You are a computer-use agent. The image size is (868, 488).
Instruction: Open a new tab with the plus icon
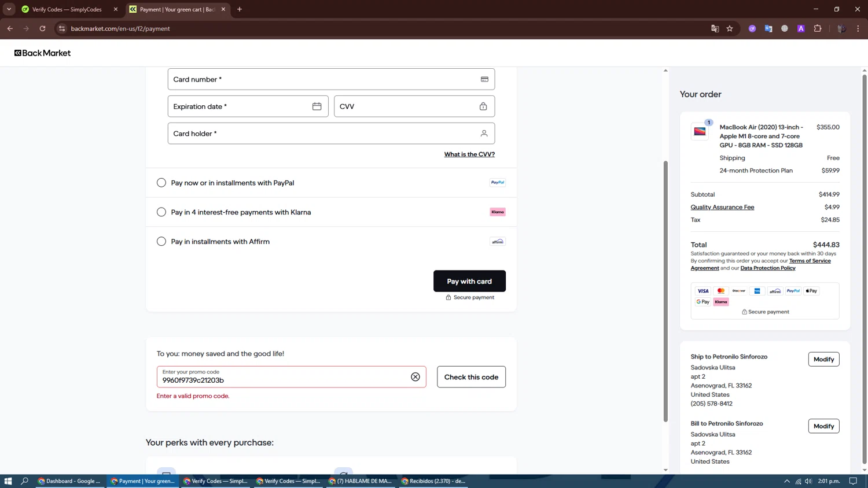240,9
